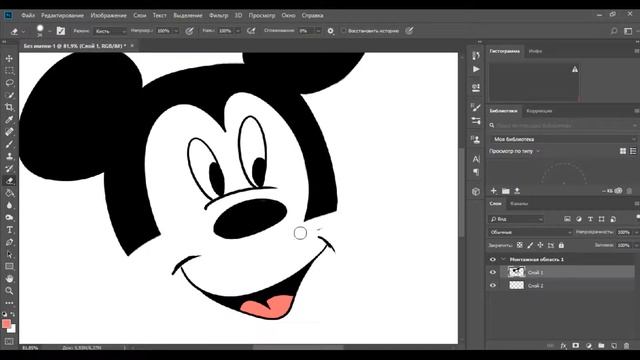
Task: Toggle visibility of Монтажная область 1
Action: tap(493, 259)
